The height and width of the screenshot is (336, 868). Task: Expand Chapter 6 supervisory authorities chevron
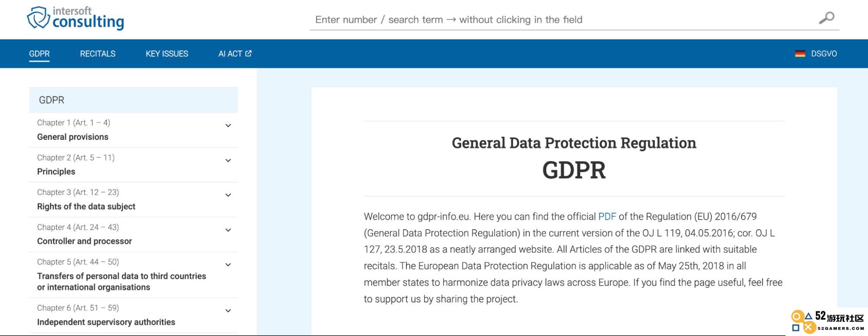[228, 311]
